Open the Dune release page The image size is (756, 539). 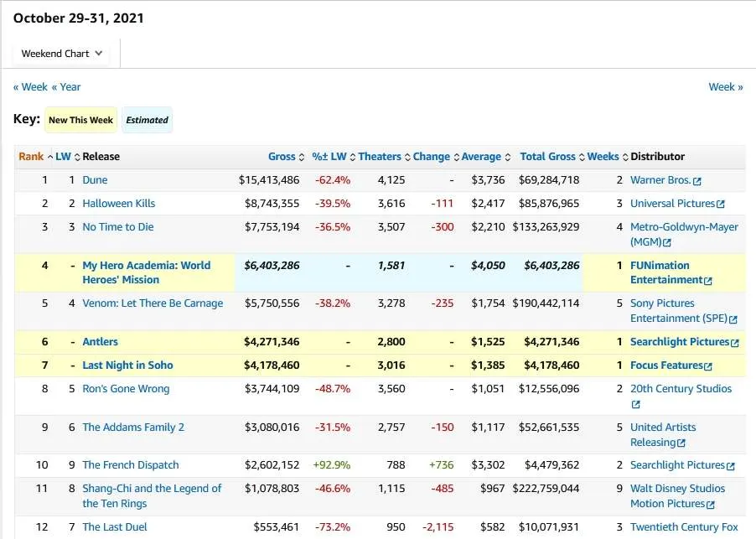point(95,180)
